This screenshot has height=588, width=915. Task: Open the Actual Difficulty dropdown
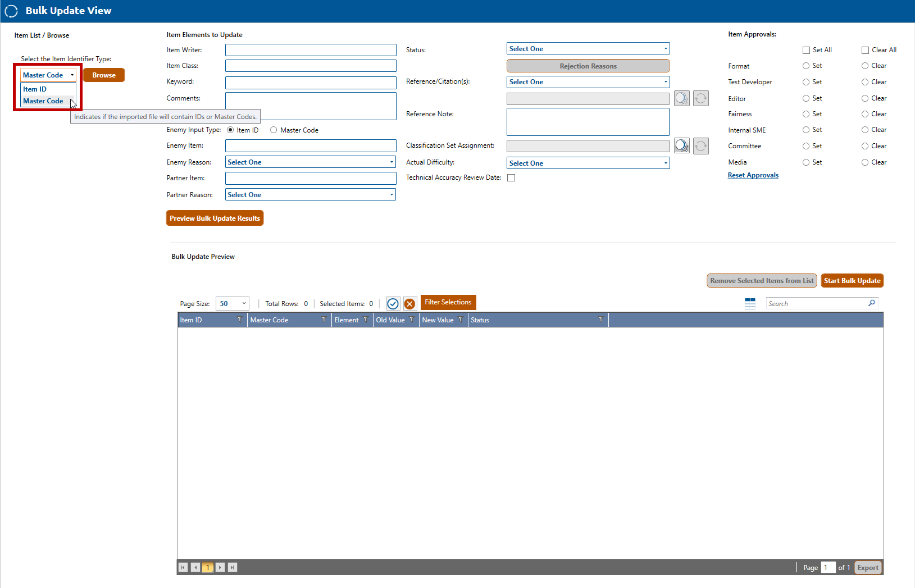[x=588, y=163]
